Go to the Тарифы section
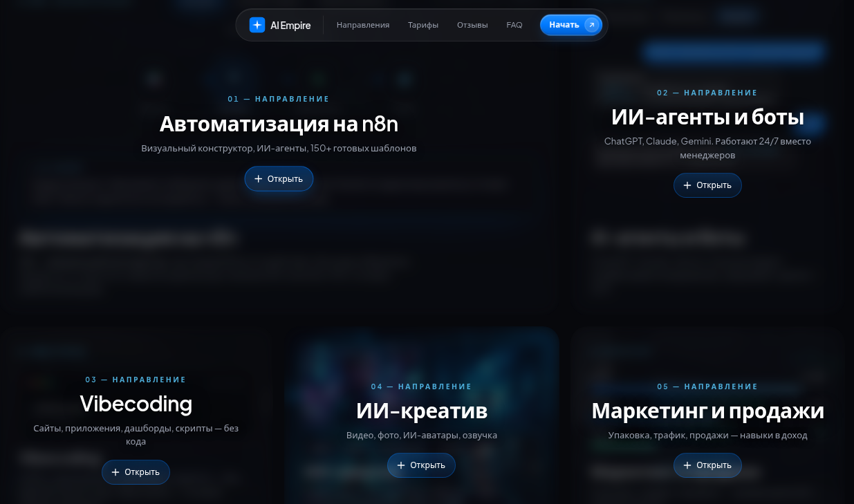This screenshot has height=504, width=854. point(423,25)
